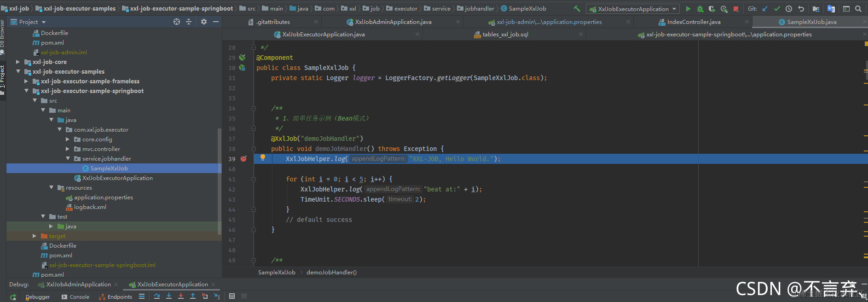This screenshot has height=302, width=868.
Task: Start debugging with the bug icon
Action: point(700,9)
